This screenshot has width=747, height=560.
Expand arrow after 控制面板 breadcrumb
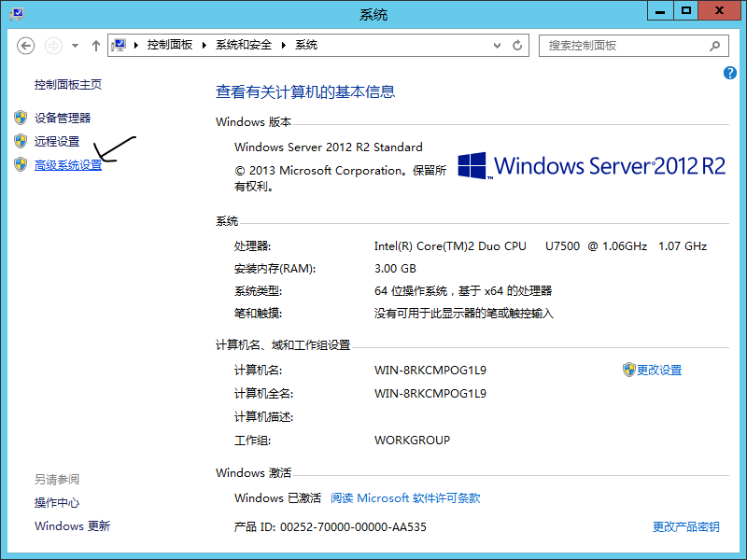coord(204,45)
